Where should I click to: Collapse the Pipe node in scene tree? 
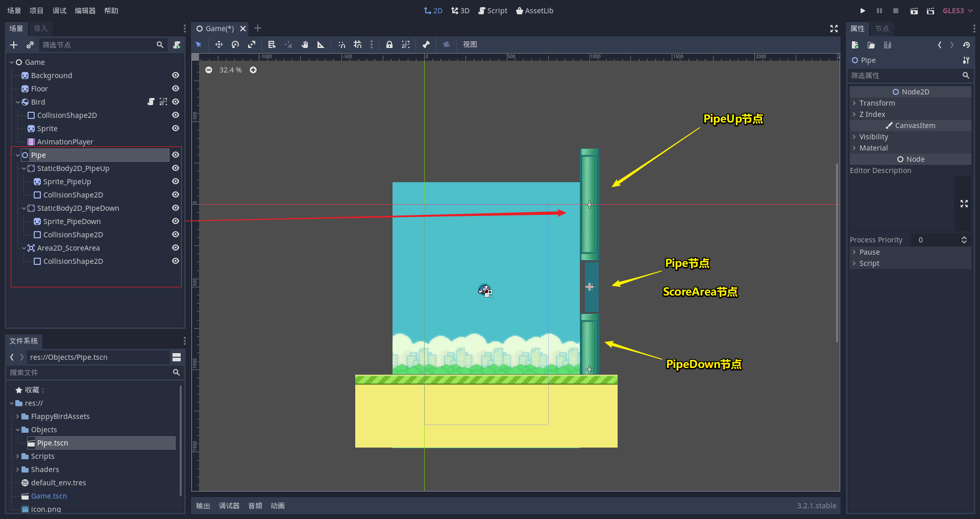click(18, 155)
